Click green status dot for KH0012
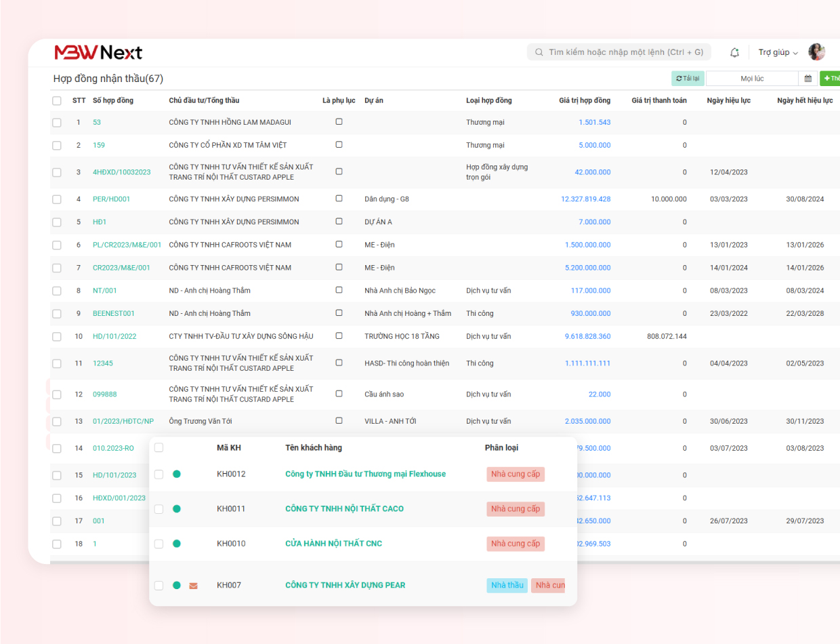This screenshot has height=644, width=840. click(x=177, y=475)
